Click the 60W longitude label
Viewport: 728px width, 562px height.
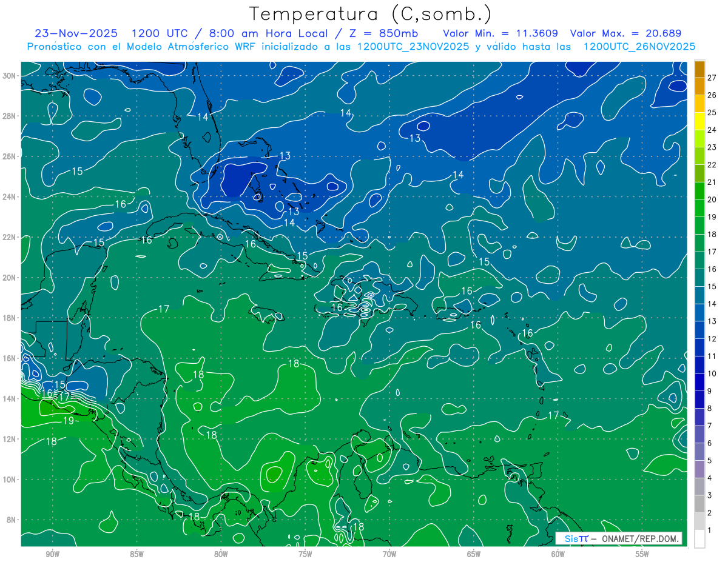click(x=558, y=554)
